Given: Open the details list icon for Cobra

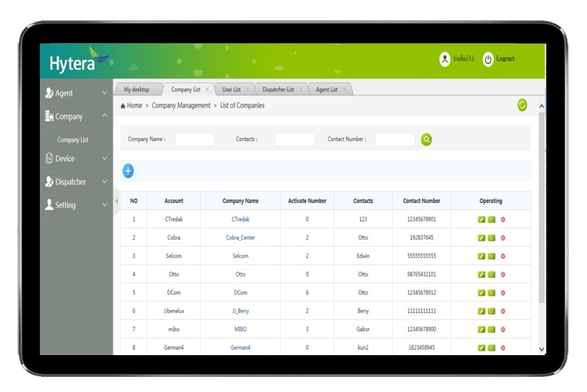Looking at the screenshot, I should point(491,238).
